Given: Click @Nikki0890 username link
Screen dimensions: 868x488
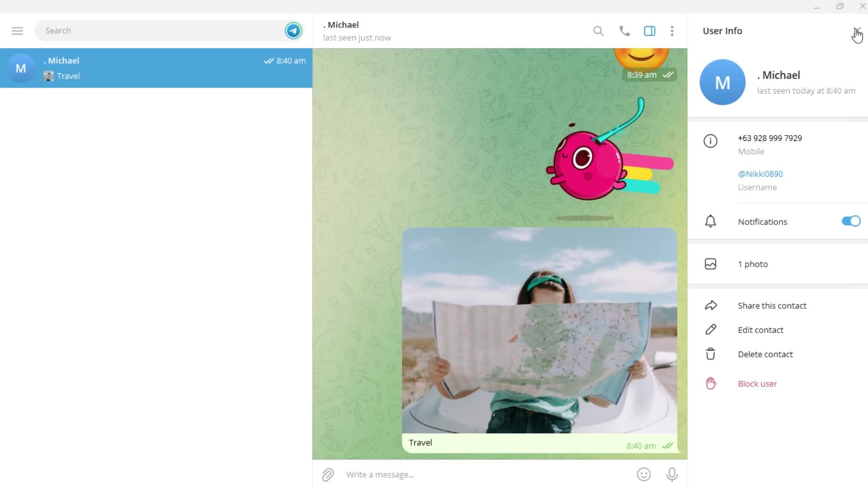Looking at the screenshot, I should [x=761, y=174].
